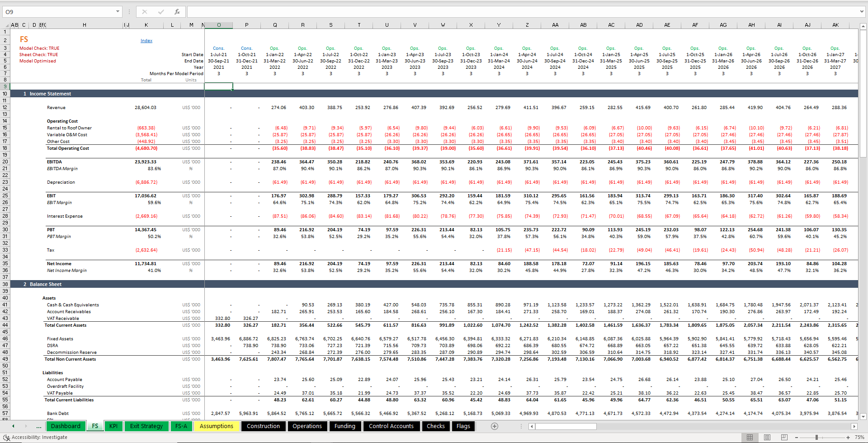The height and width of the screenshot is (443, 868).
Task: Switch to the Funding sheet tab
Action: point(345,426)
